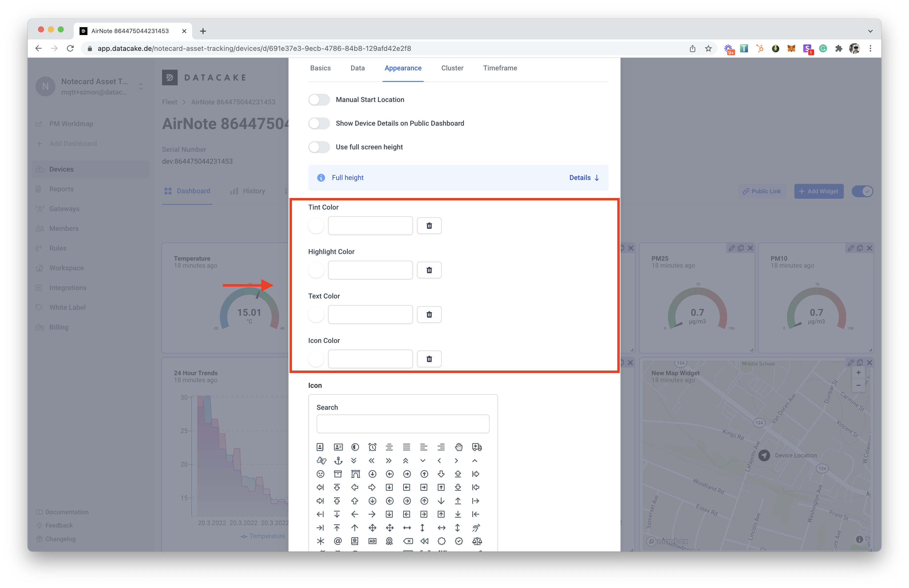Image resolution: width=909 pixels, height=588 pixels.
Task: Delete the Tint Color value
Action: coord(429,226)
